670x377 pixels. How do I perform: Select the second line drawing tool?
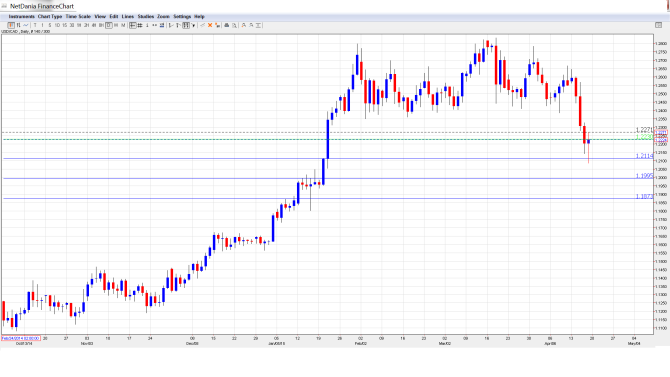point(178,25)
